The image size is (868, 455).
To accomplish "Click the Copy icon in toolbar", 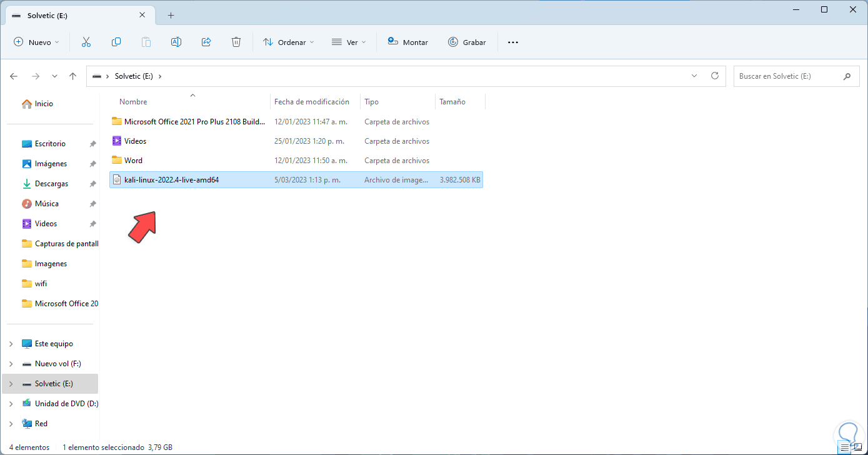I will point(116,42).
